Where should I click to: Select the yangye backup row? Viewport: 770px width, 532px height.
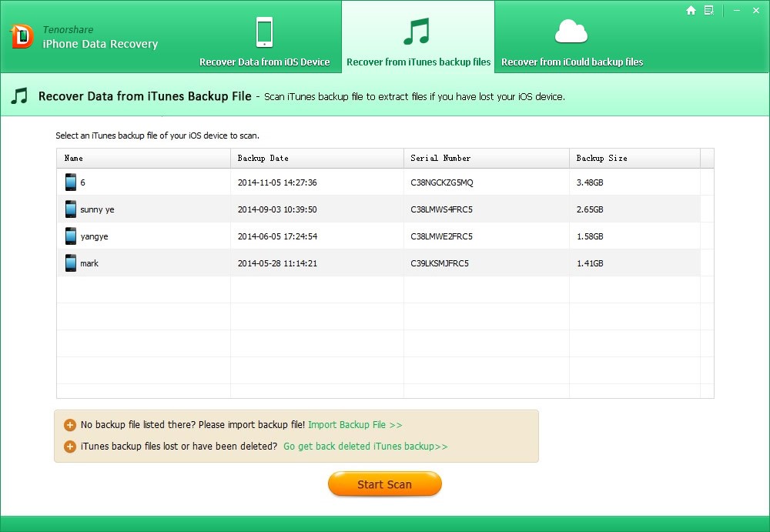point(378,236)
